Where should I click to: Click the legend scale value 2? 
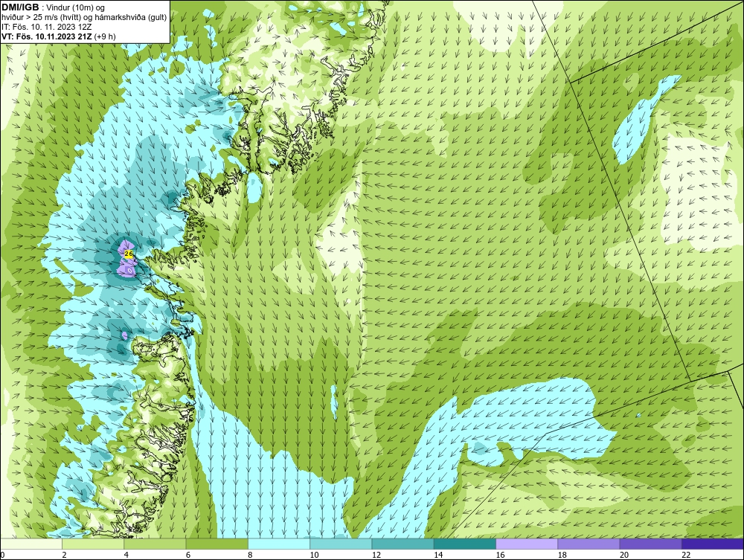pyautogui.click(x=64, y=556)
